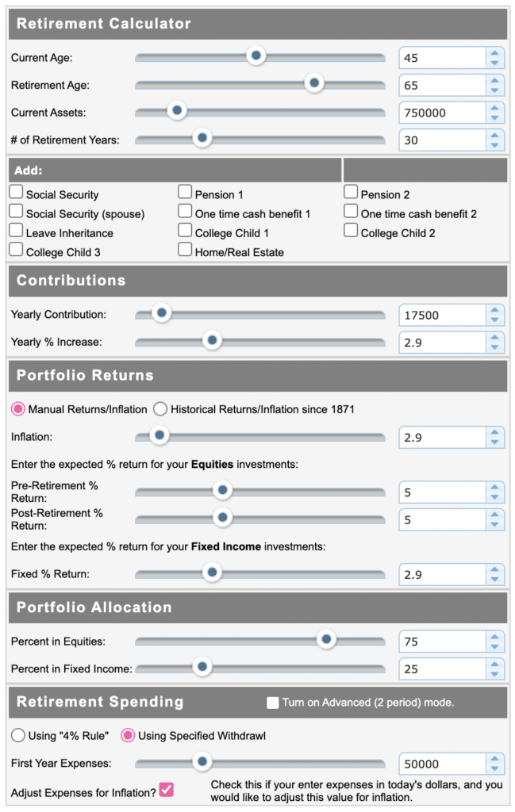Viewport: 515px width, 812px height.
Task: Click the Percent in Fixed Income field
Action: pyautogui.click(x=442, y=669)
